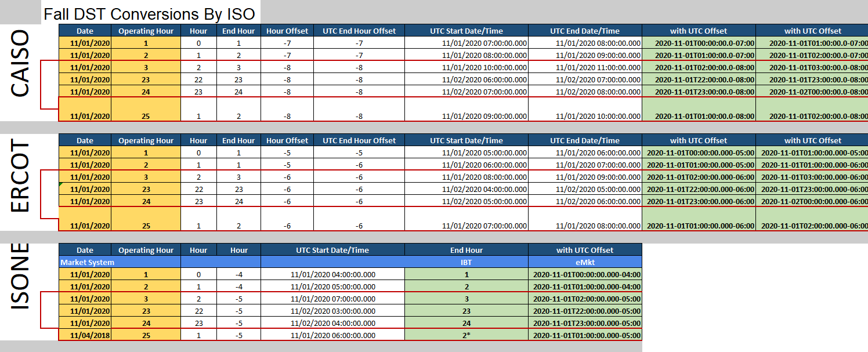The height and width of the screenshot is (352, 868).
Task: Select cell '2020-11-01T00:00:00.0-07:00'
Action: (x=699, y=43)
